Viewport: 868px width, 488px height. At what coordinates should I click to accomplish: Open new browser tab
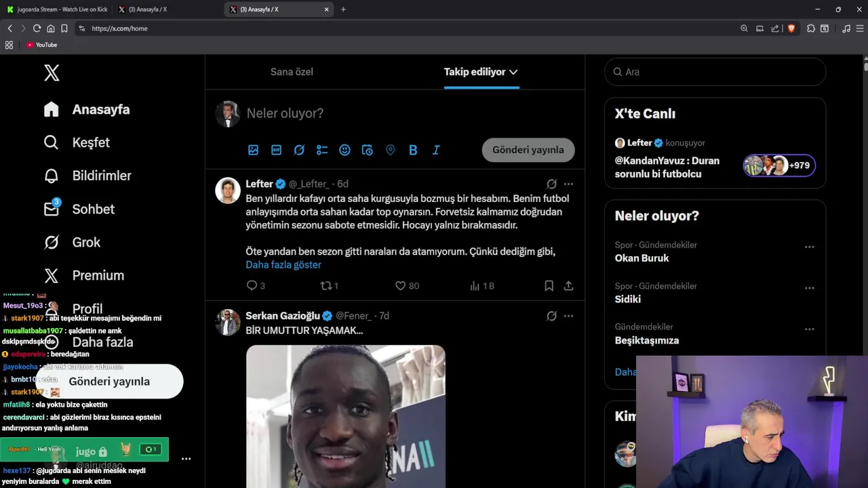coord(343,9)
